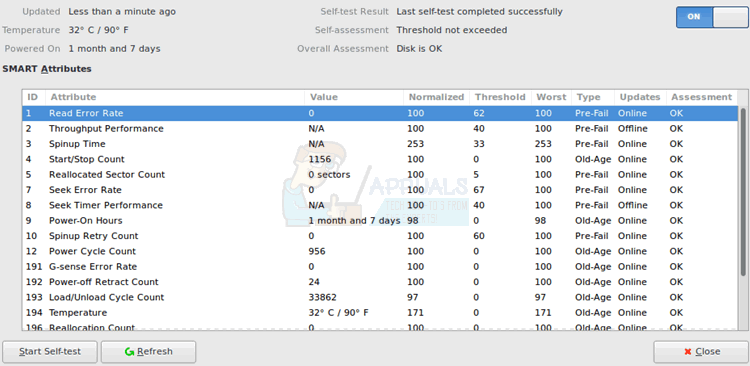Sort by the Value column header
The image size is (750, 366).
[x=353, y=97]
